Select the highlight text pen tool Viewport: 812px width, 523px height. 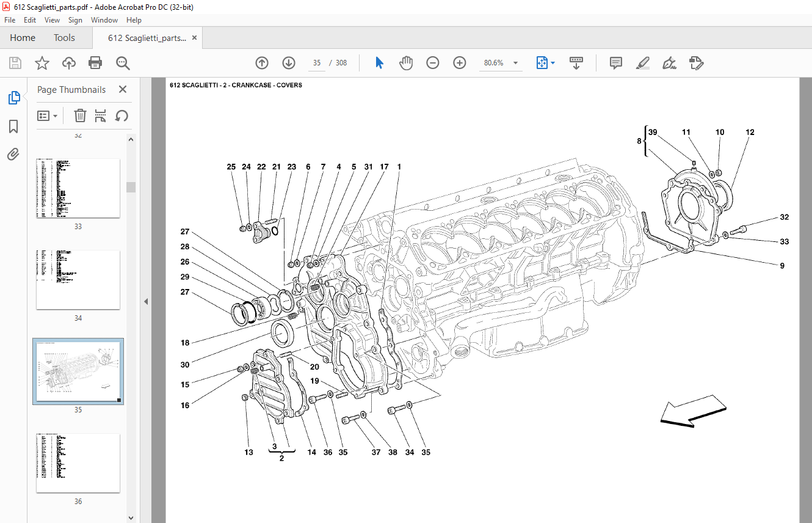642,63
